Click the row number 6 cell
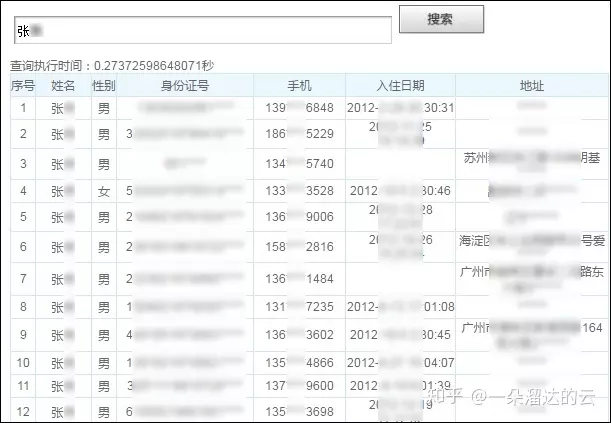Screen dimensions: 611x423 tap(23, 247)
